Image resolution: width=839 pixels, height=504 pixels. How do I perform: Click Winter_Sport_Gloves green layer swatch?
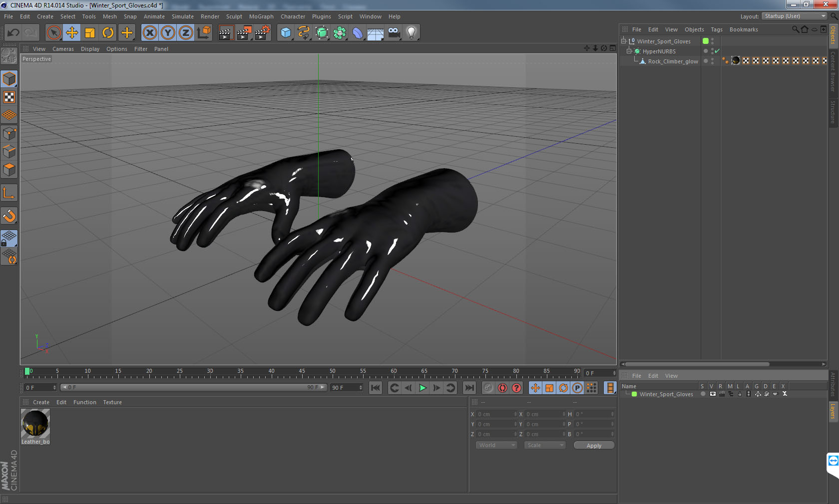(x=706, y=41)
